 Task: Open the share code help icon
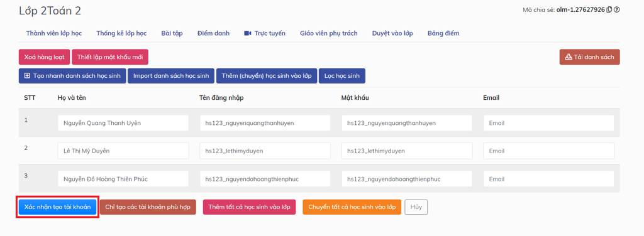(616, 9)
